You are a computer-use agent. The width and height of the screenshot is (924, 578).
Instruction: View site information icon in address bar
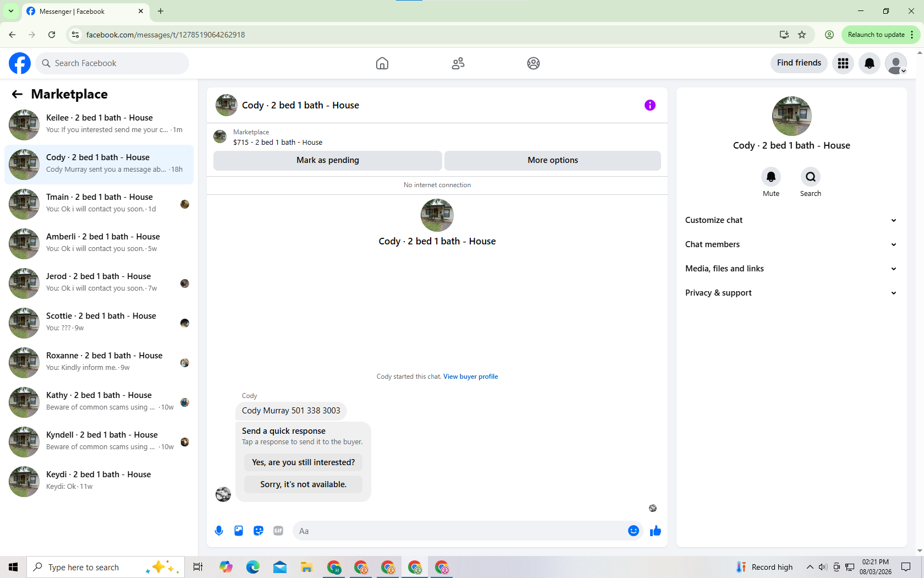point(75,35)
